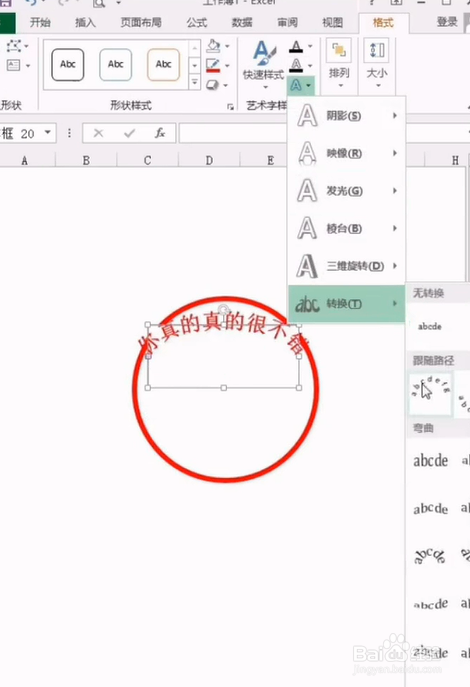
Task: Select column H header
Action: 456,161
